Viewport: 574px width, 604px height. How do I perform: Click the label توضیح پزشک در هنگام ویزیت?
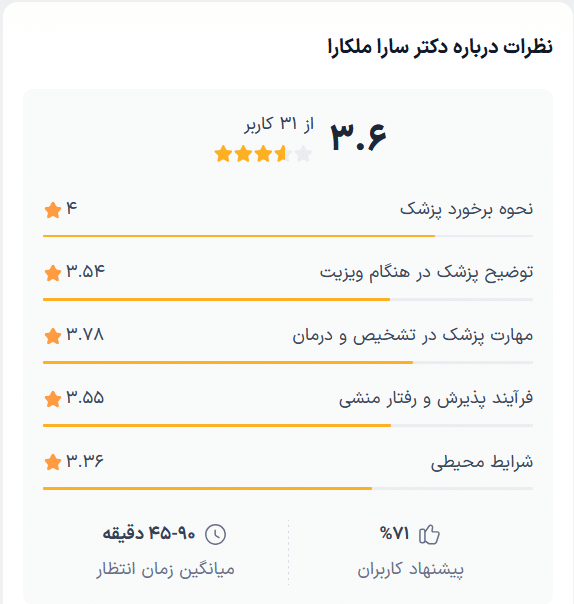pyautogui.click(x=426, y=272)
